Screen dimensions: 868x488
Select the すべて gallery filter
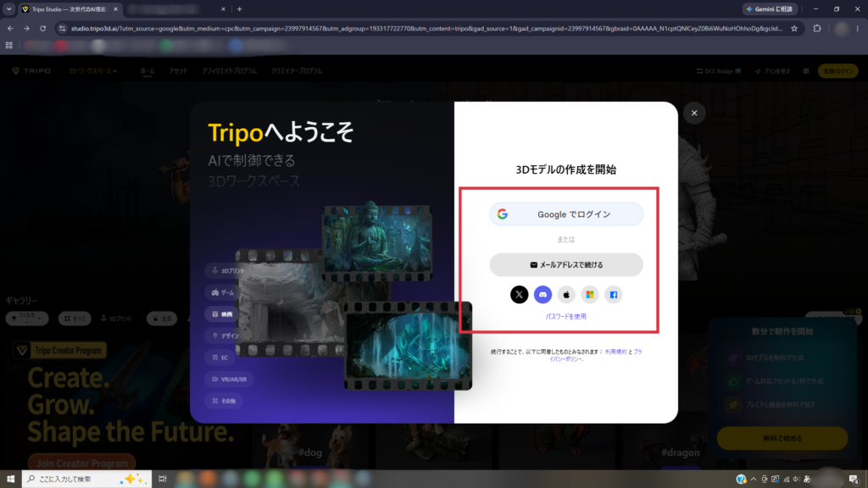point(75,319)
